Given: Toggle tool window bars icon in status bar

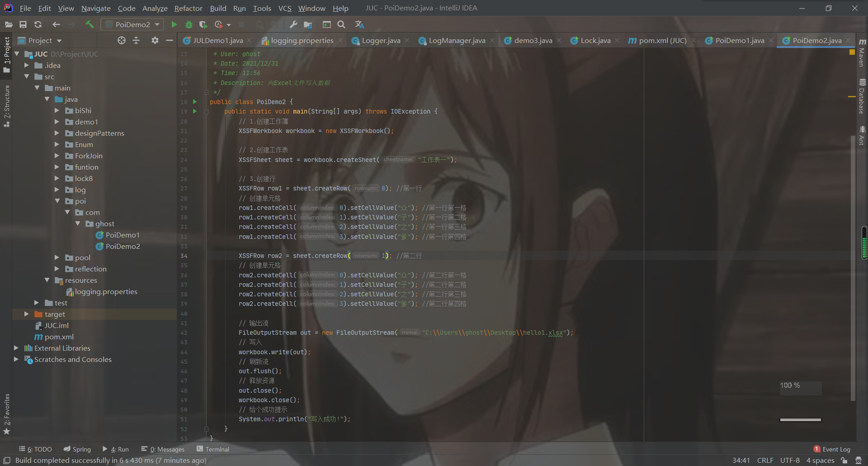Looking at the screenshot, I should pyautogui.click(x=7, y=461).
